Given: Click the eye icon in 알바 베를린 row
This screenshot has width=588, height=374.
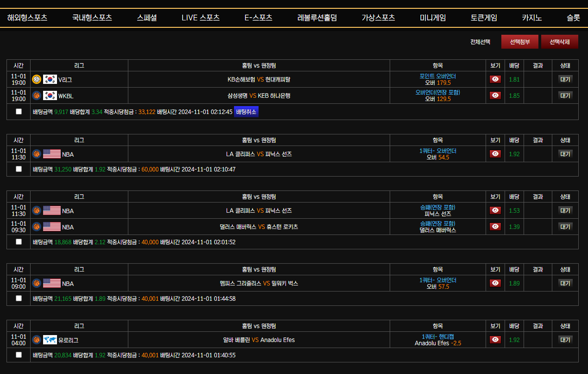Looking at the screenshot, I should (x=495, y=340).
